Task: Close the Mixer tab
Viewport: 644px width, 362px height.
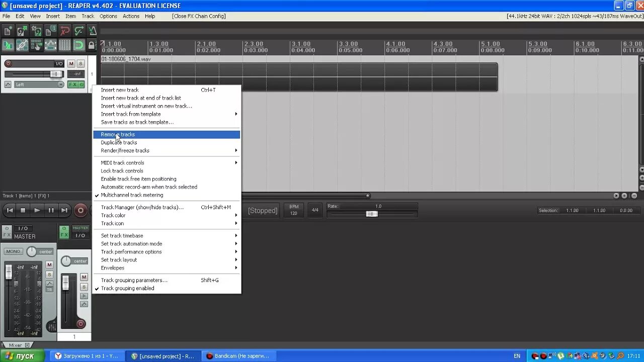Action: click(x=27, y=345)
